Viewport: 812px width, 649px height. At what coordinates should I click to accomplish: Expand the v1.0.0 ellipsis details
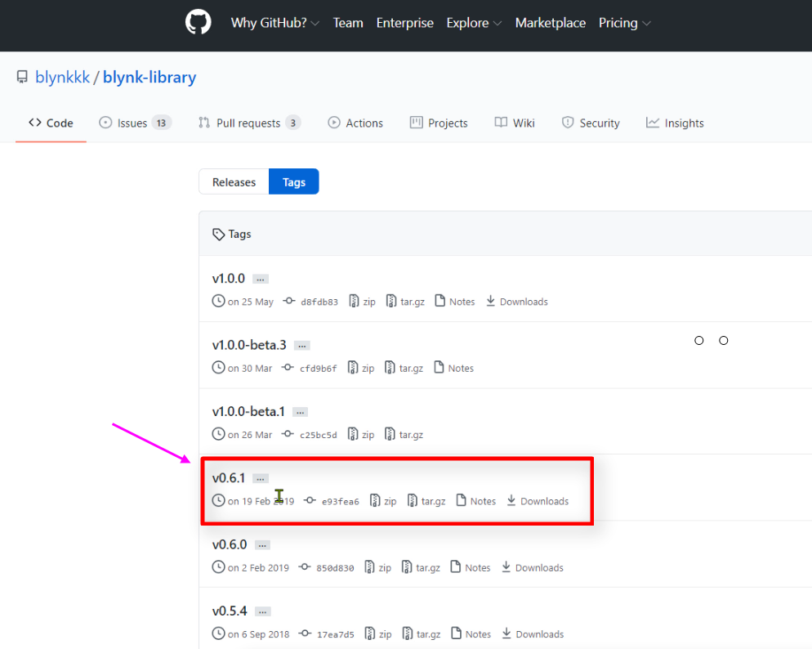coord(261,280)
